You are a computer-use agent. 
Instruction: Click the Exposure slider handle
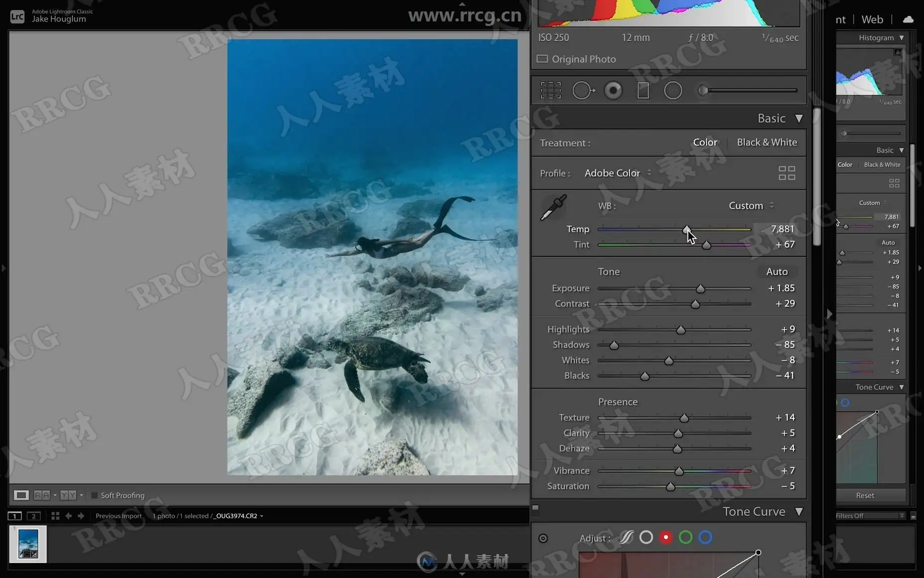tap(700, 289)
